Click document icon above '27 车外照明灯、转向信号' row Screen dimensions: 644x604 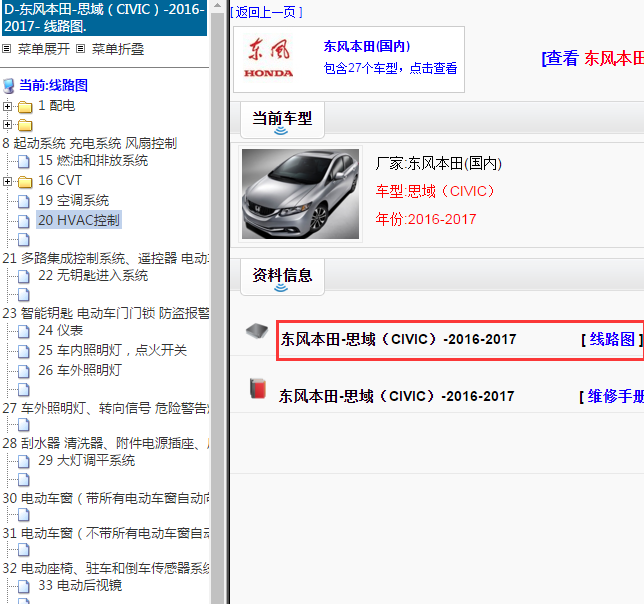pos(24,389)
